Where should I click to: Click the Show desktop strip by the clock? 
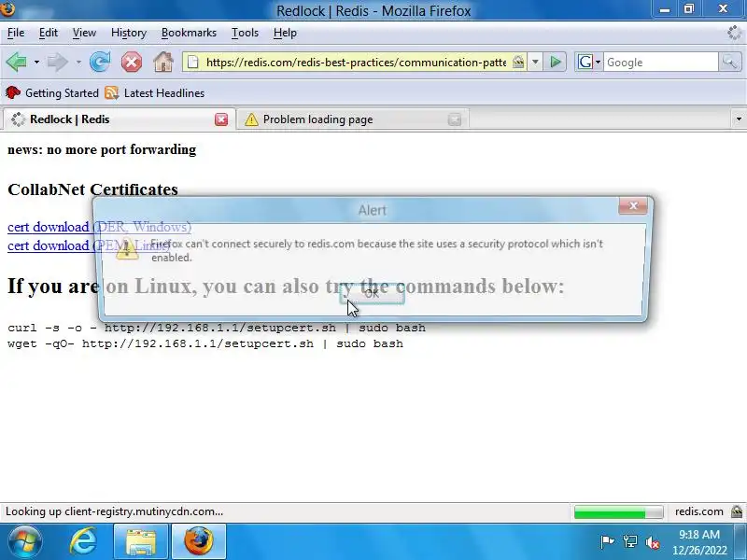(x=742, y=541)
